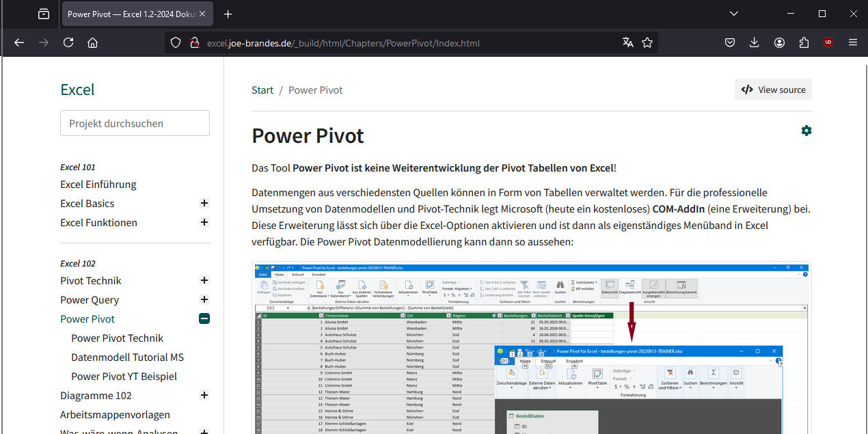Click the Start breadcrumb link
The image size is (868, 434).
click(262, 90)
